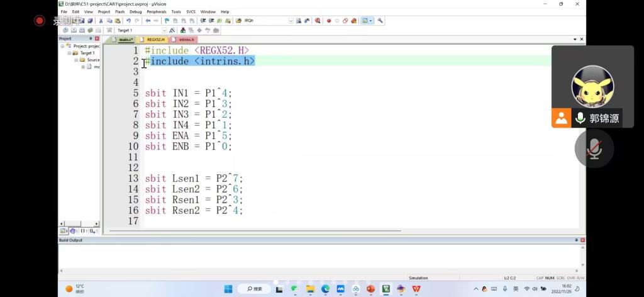The image size is (644, 297).
Task: Expand the IRQn search dropdown
Action: 291,21
